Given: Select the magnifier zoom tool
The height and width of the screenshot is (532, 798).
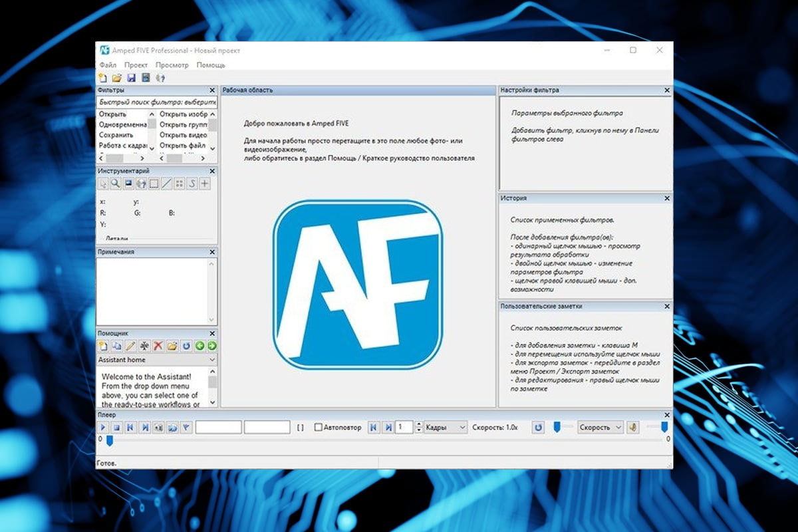Looking at the screenshot, I should pyautogui.click(x=116, y=183).
